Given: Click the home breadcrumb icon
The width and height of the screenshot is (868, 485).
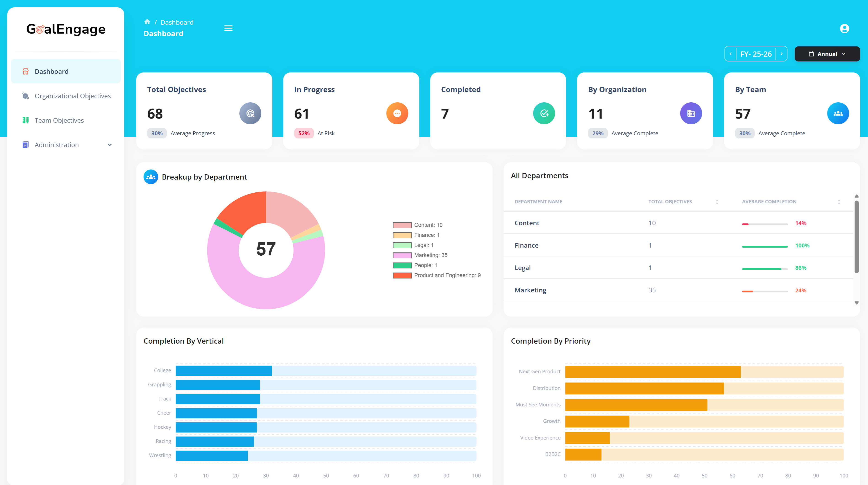Looking at the screenshot, I should [x=147, y=22].
